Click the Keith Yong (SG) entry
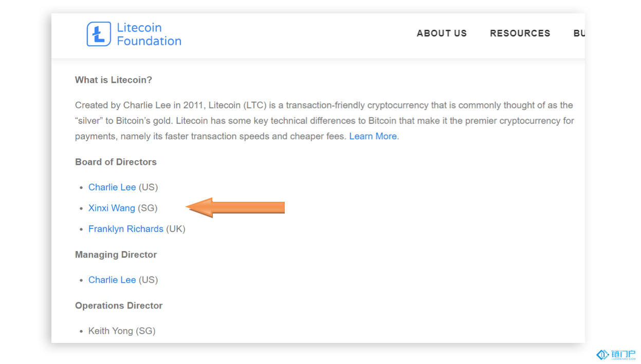 pos(122,331)
